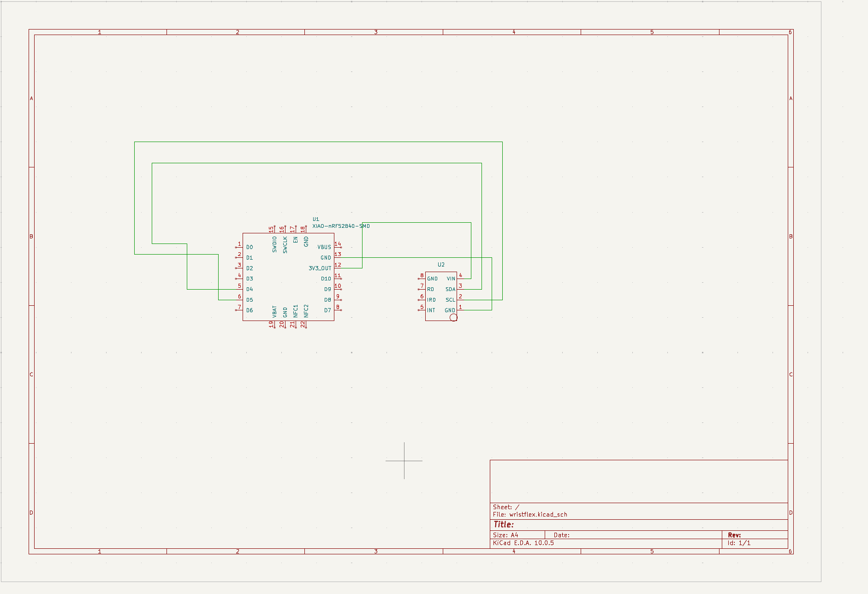868x594 pixels.
Task: Select the D10 pin of U1
Action: tap(326, 279)
